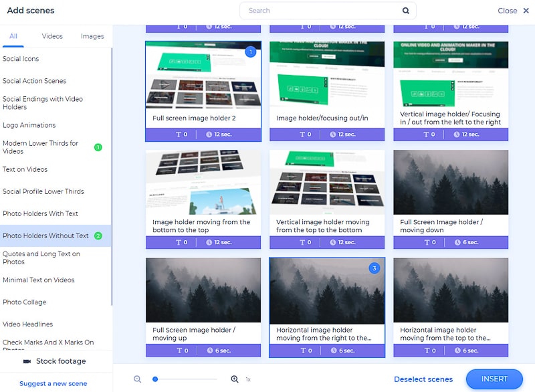Click the zoom in magnifier icon
This screenshot has width=535, height=392.
click(x=235, y=379)
